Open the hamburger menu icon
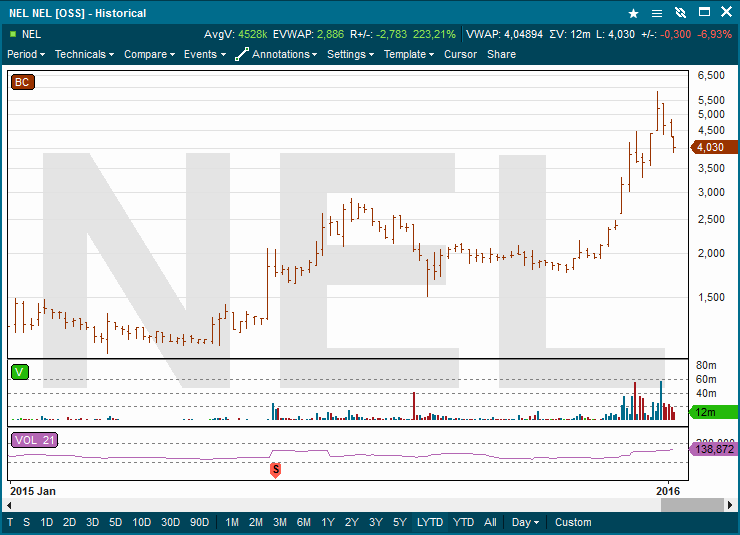The height and width of the screenshot is (535, 740). pos(656,13)
